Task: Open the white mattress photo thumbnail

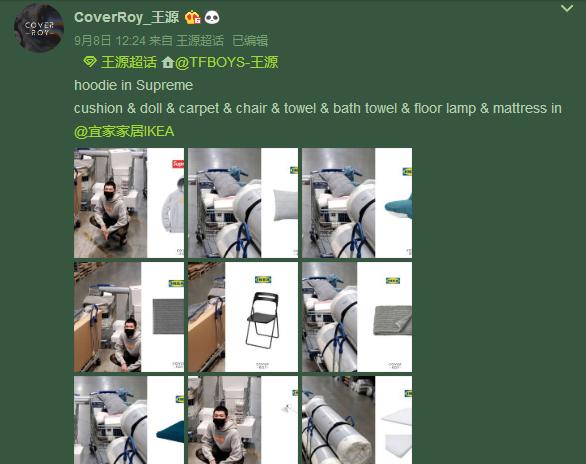Action: (x=357, y=420)
